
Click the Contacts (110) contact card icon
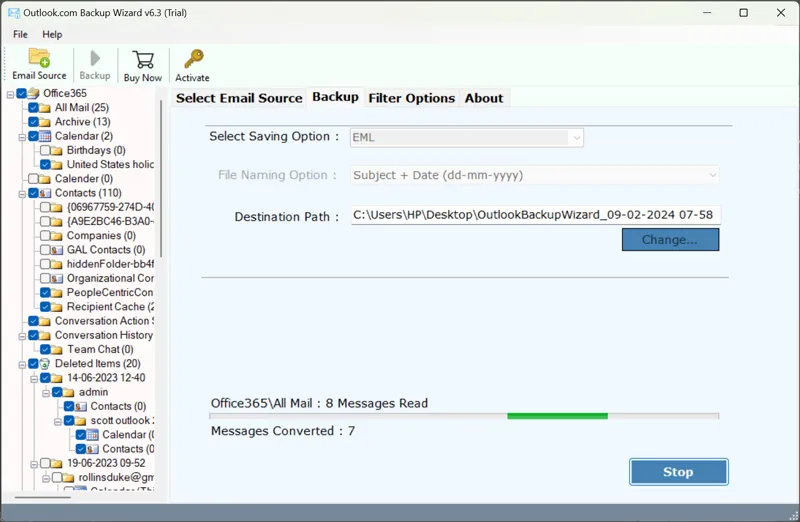[45, 193]
